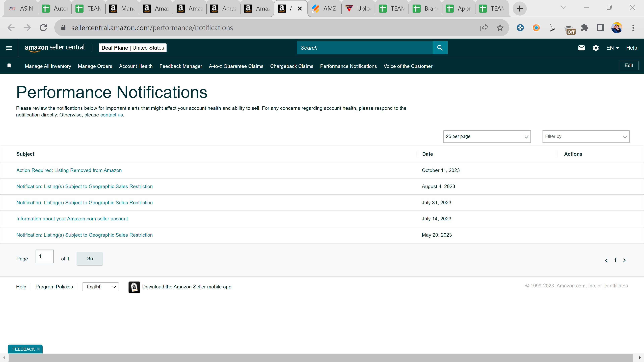Open May 20 Geographic Sales Restriction notification
The image size is (644, 362).
coord(85,235)
